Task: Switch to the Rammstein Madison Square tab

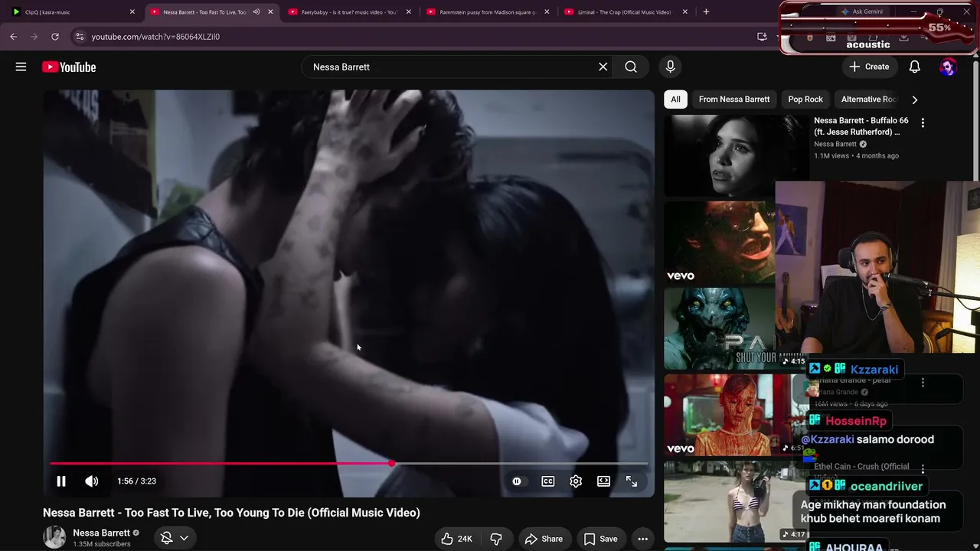Action: (x=488, y=12)
